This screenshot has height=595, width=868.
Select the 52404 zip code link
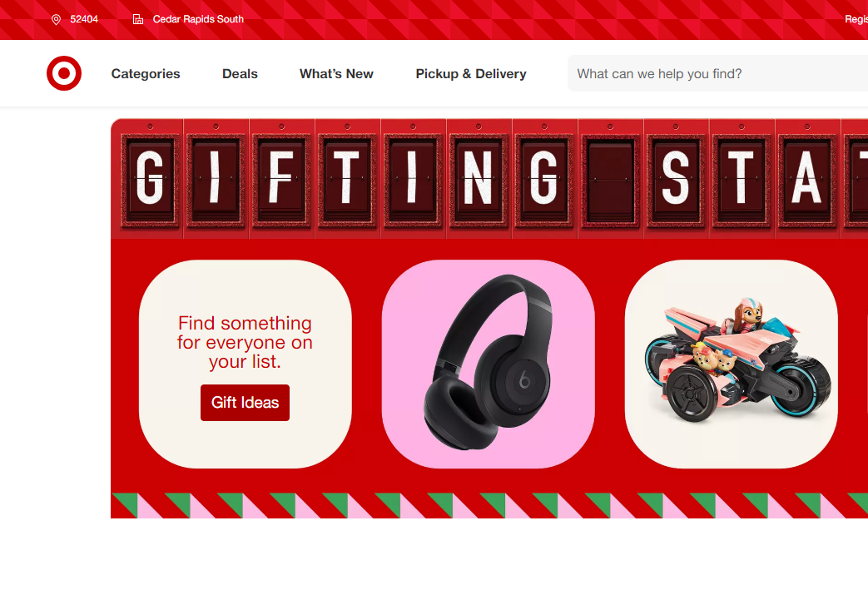pos(84,19)
